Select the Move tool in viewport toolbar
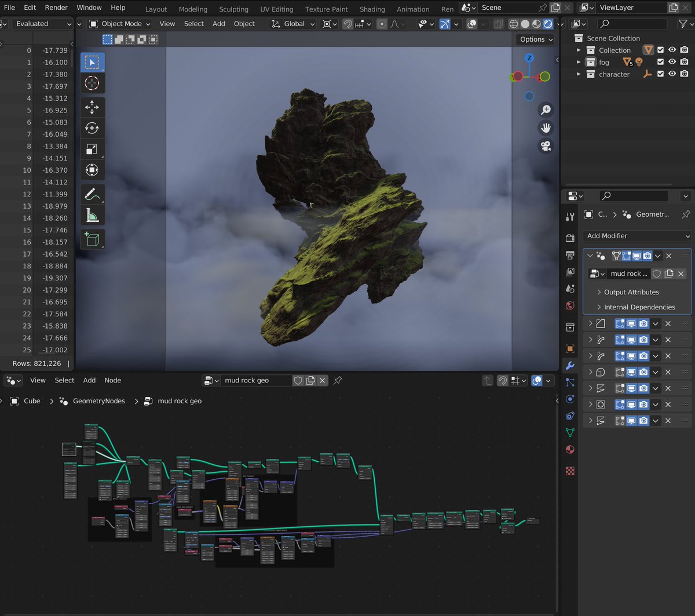The image size is (695, 616). pos(92,107)
